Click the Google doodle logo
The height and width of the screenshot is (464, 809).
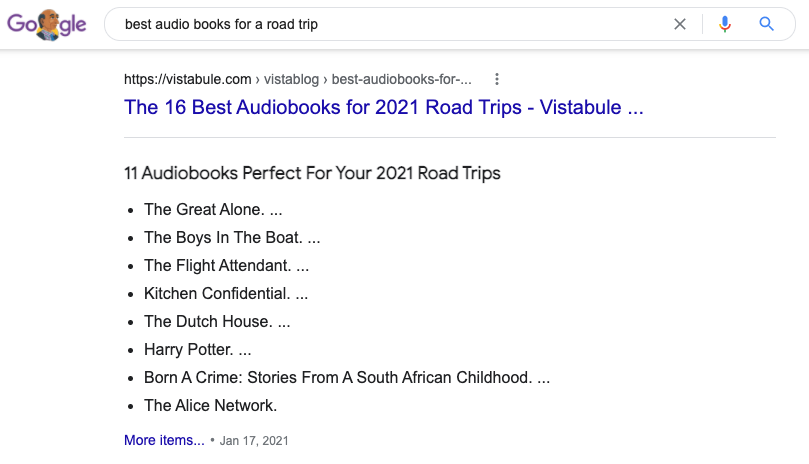pos(46,25)
